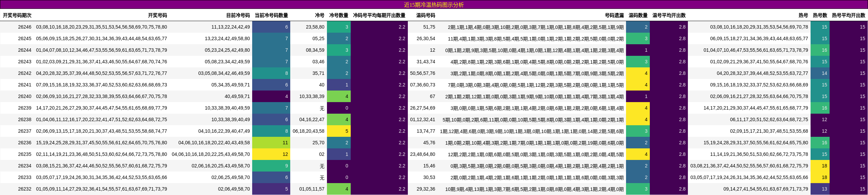
Task: Click yellow hot count 18 in row 26234
Action: click(820, 166)
